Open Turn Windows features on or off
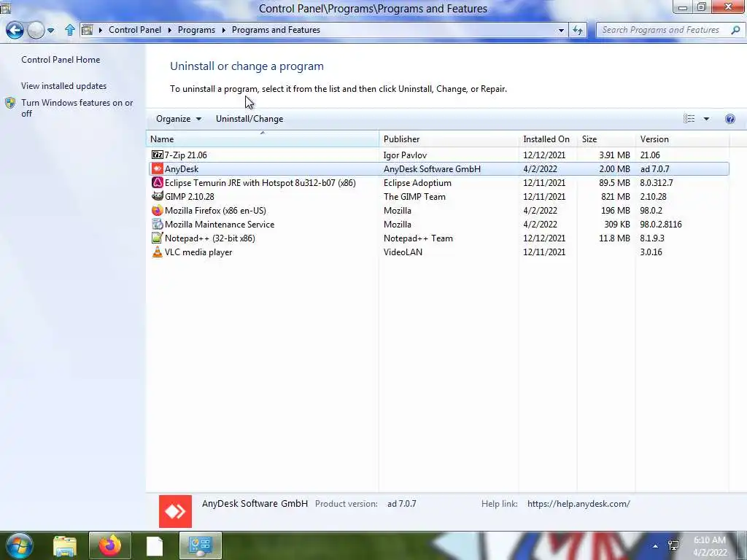Viewport: 747px width, 560px height. tap(77, 108)
